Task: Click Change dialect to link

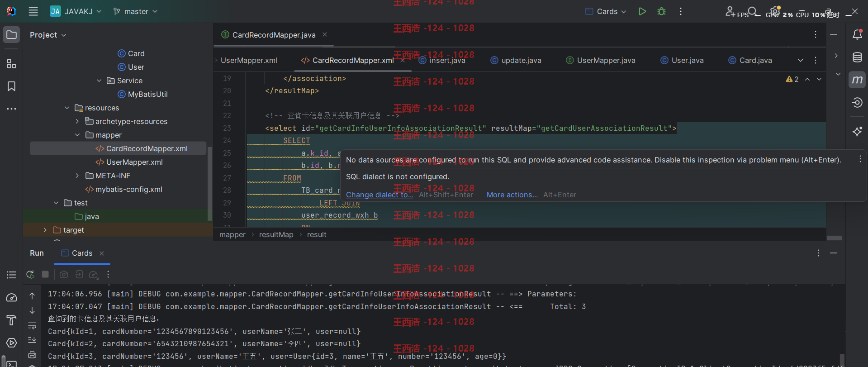Action: [x=379, y=195]
